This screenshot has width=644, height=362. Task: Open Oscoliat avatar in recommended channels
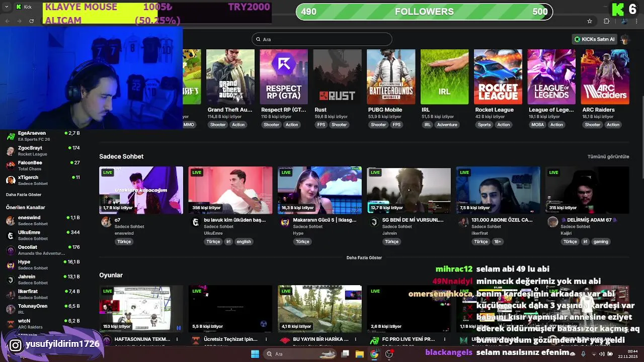[x=10, y=250]
